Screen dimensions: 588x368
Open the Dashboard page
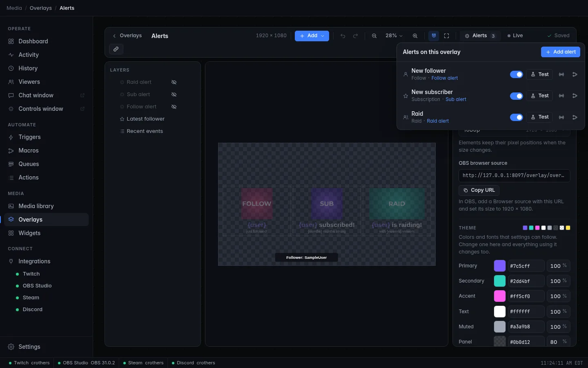click(x=46, y=41)
